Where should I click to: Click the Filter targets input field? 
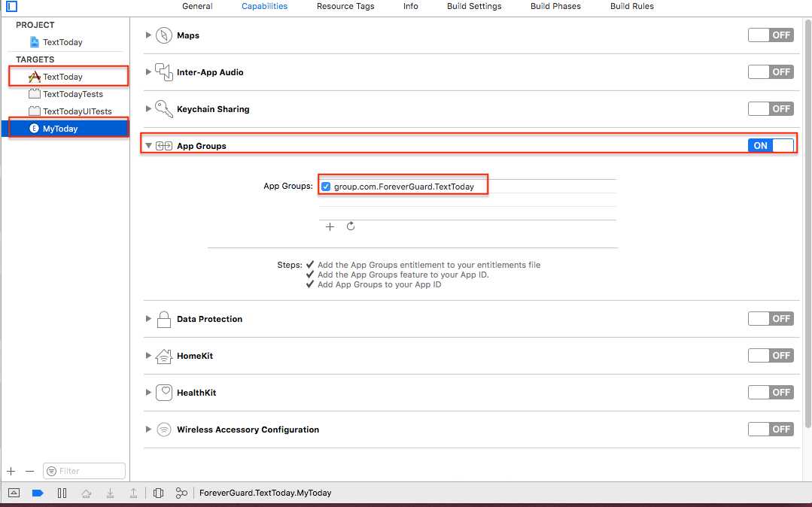tap(84, 471)
